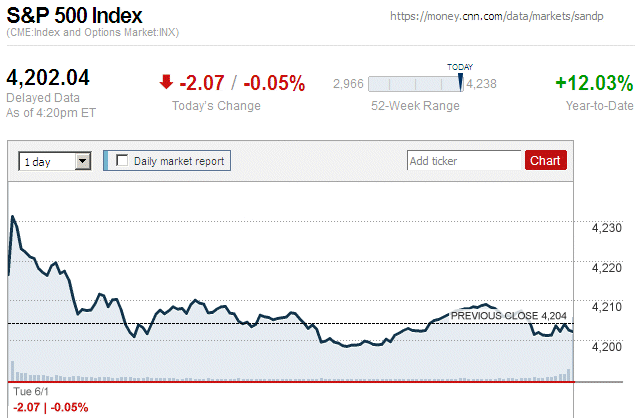Click the Add ticker input field

click(x=464, y=160)
